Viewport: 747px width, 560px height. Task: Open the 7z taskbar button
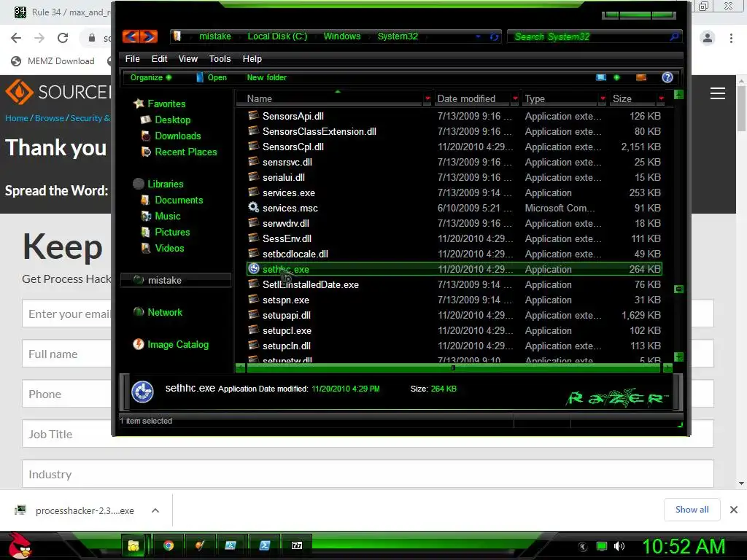[297, 545]
